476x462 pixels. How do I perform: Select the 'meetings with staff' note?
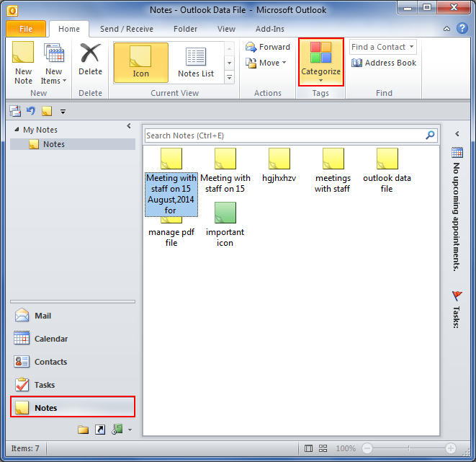[333, 170]
